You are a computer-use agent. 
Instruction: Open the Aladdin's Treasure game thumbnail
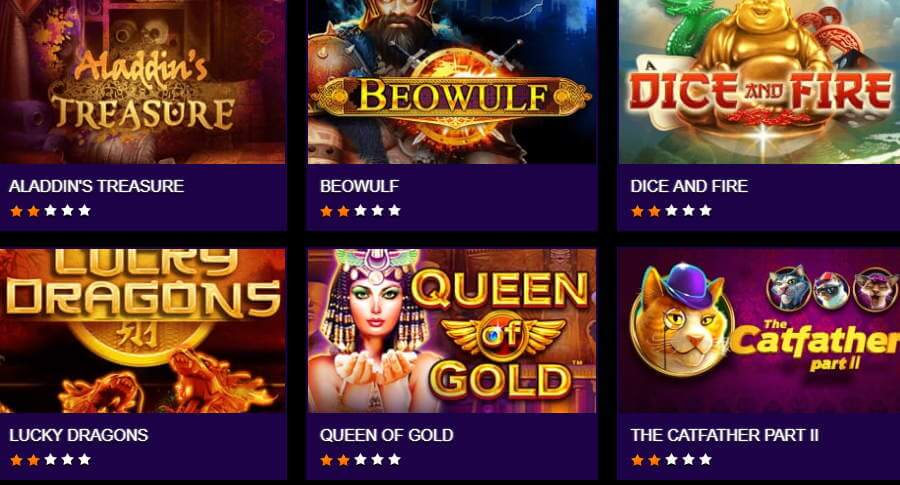tap(142, 82)
